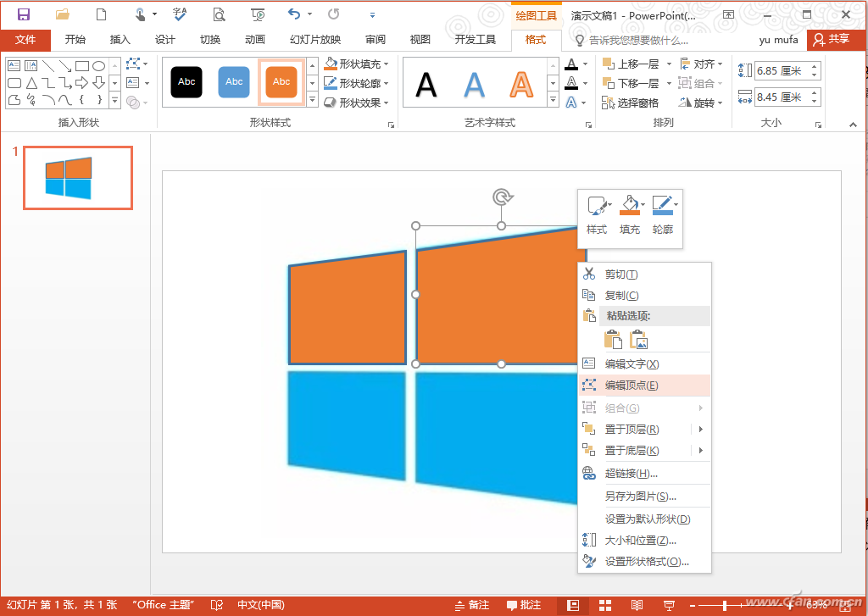The width and height of the screenshot is (868, 616).
Task: Click 大小和位置 in the context menu
Action: coord(644,541)
